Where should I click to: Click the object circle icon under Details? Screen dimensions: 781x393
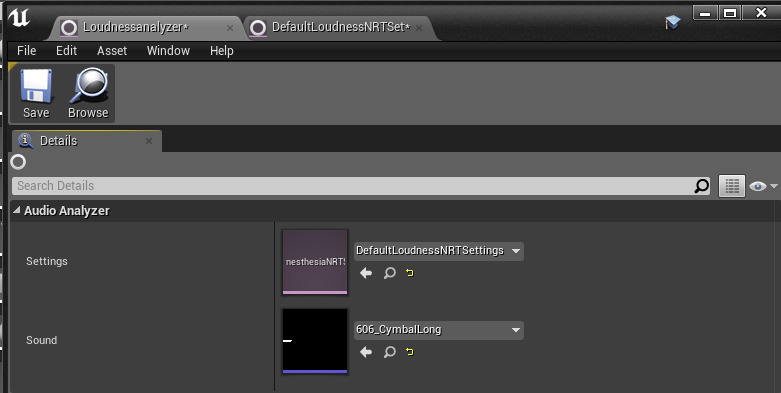pyautogui.click(x=18, y=162)
